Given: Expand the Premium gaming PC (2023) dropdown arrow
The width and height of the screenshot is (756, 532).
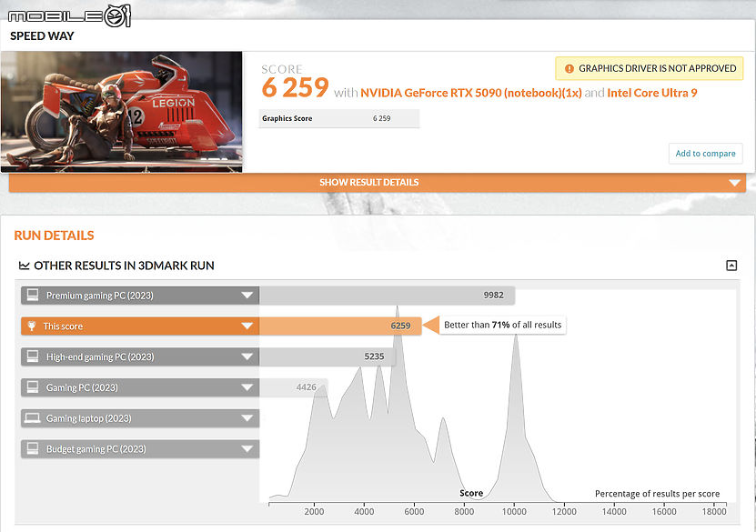Looking at the screenshot, I should tap(247, 296).
